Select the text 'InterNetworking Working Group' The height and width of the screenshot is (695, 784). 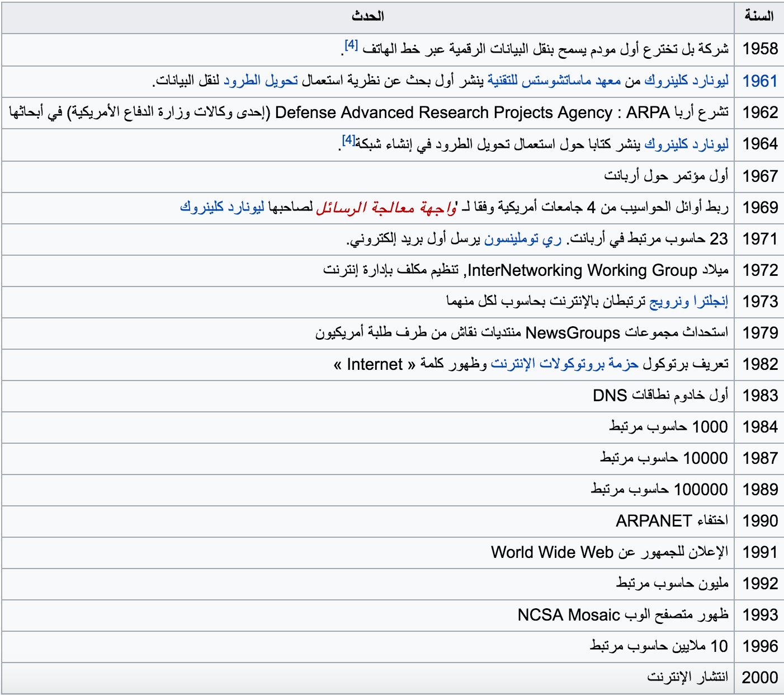[582, 270]
